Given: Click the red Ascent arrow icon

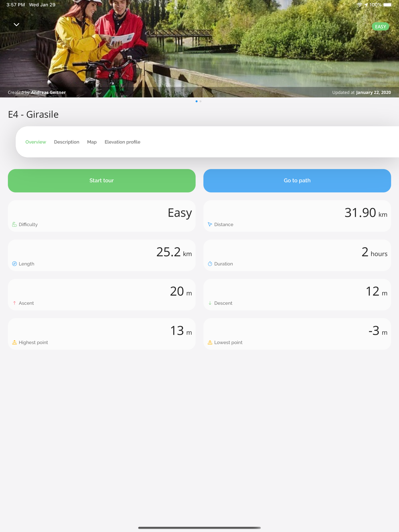Looking at the screenshot, I should 14,303.
